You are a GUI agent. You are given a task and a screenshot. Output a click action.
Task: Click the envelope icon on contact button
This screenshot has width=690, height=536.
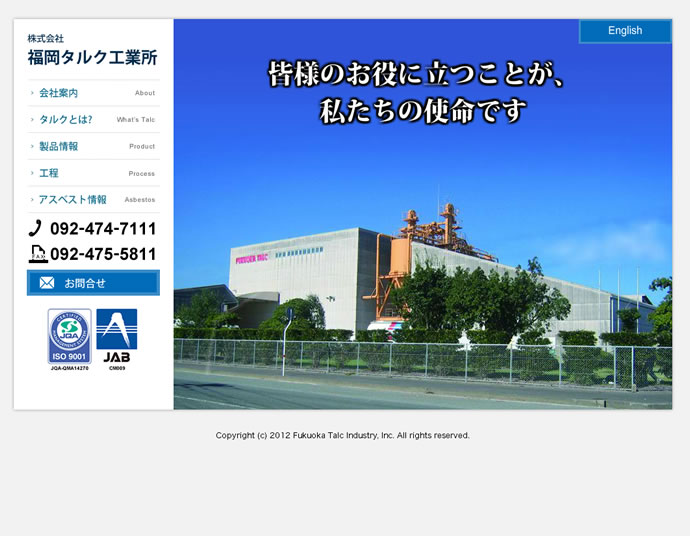tap(46, 283)
